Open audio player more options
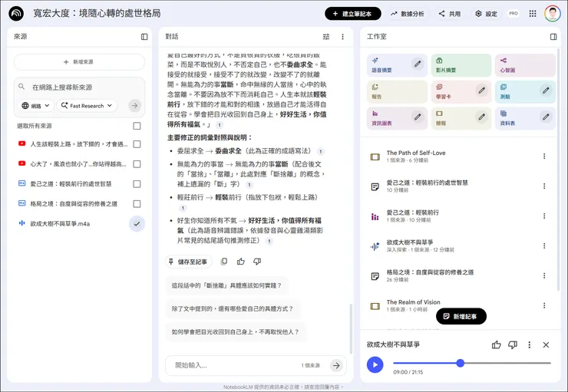 click(530, 345)
